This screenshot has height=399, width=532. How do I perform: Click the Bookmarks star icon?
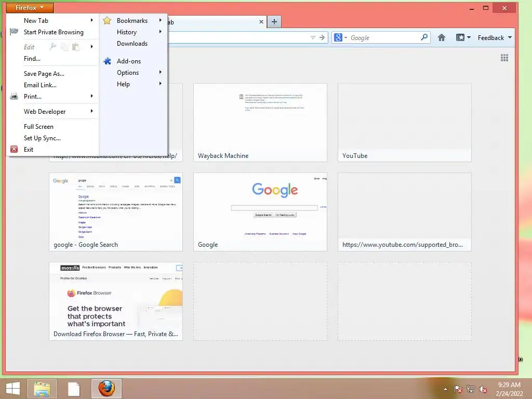coord(107,20)
